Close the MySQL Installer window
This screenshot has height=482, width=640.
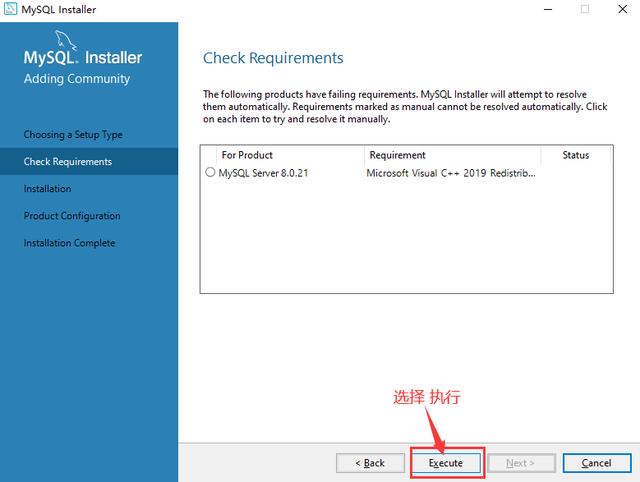tap(622, 9)
